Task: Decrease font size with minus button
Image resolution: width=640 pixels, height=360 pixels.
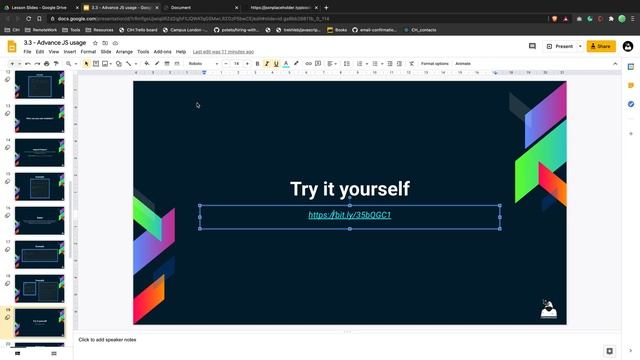Action: point(226,64)
